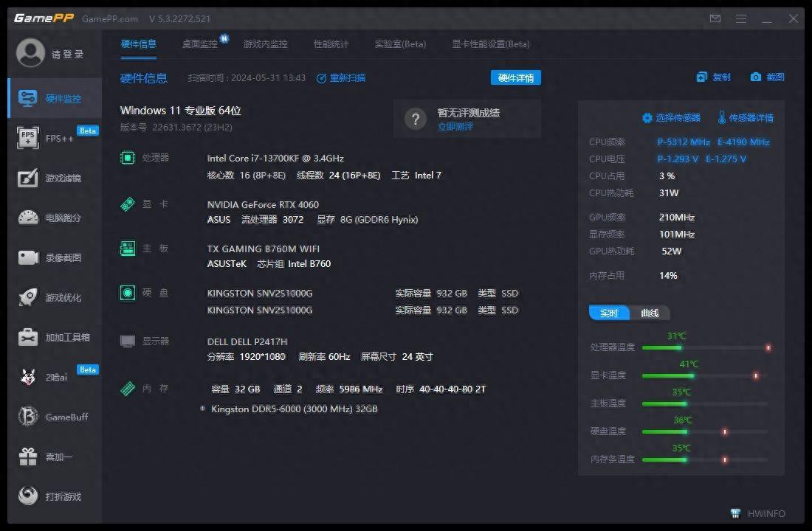Open 打折游戏 discount games icon
Screen dimensions: 812x531
coord(28,496)
